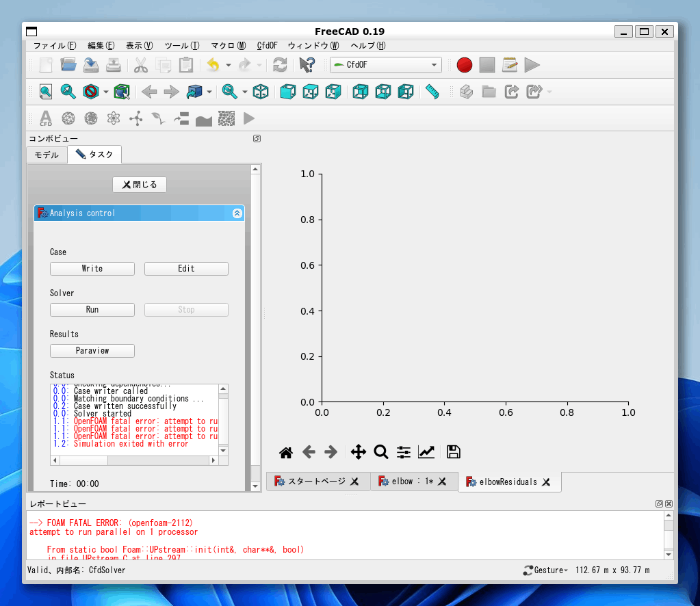Expand the Undo history dropdown arrow
Screen dimensions: 700x606
[x=229, y=65]
